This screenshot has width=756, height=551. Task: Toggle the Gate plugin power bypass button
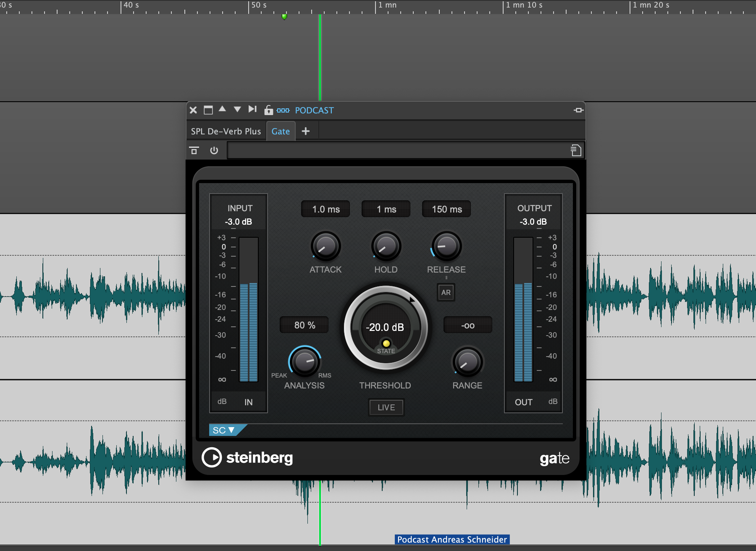click(214, 150)
